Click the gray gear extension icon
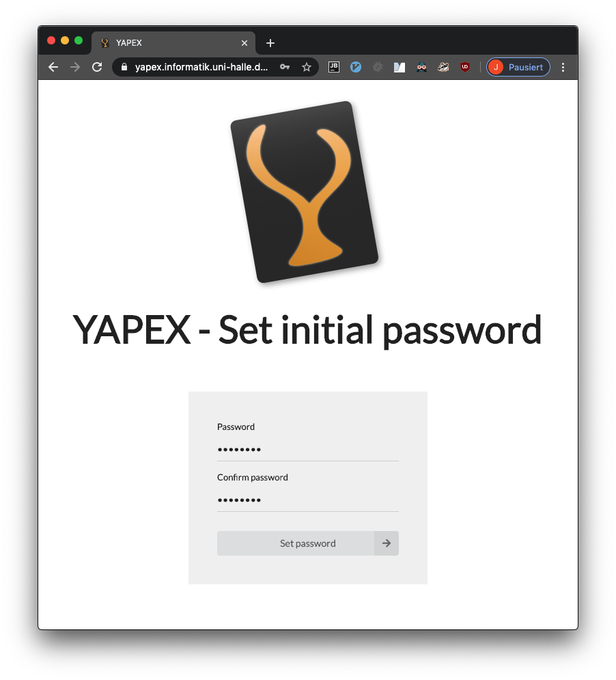616x680 pixels. pos(378,67)
